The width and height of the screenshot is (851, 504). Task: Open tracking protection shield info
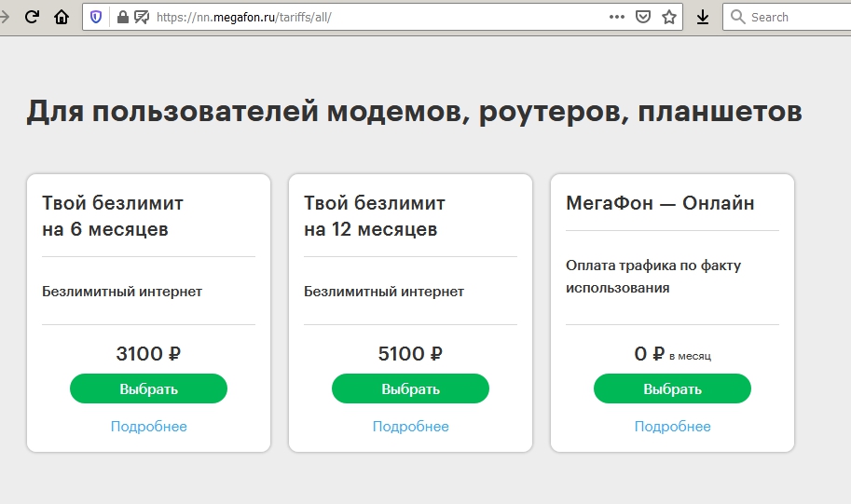pos(96,17)
